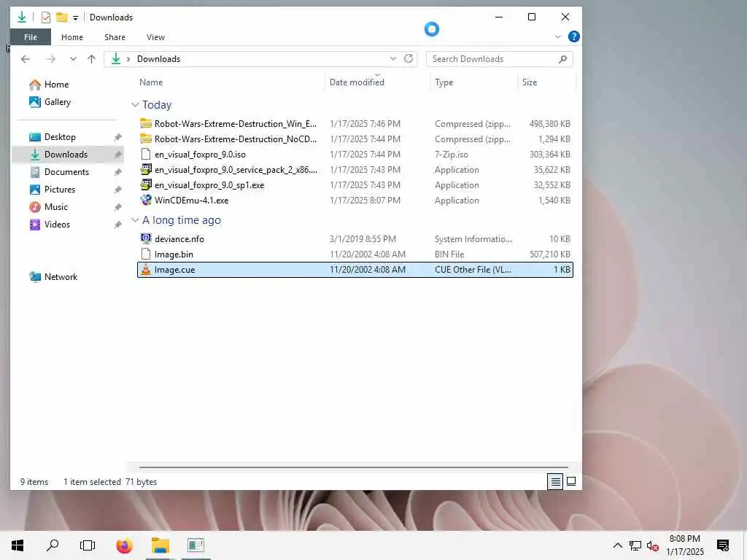Image resolution: width=747 pixels, height=560 pixels.
Task: Sort by the Date modified column header
Action: pos(357,82)
